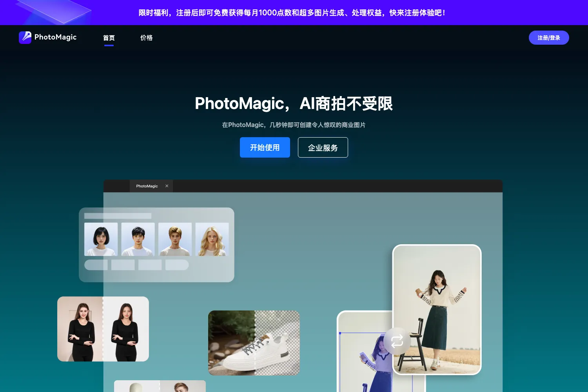Close the PhotoMagic mock browser tab

[x=167, y=186]
